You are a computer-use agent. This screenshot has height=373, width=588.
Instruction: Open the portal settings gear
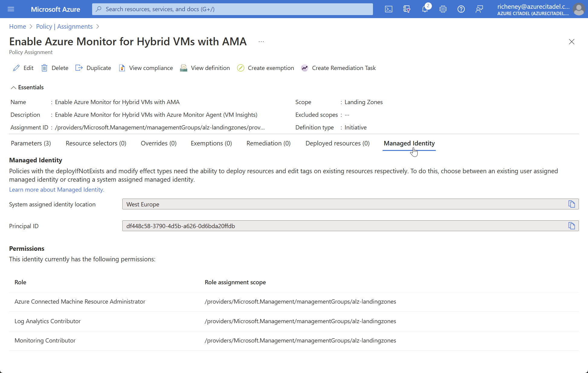(x=443, y=9)
